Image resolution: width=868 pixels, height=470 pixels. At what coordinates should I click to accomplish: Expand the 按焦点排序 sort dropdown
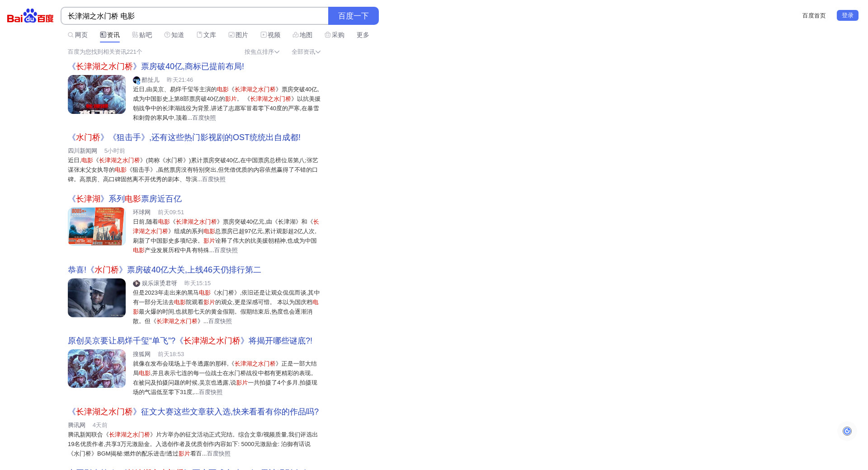pos(262,52)
